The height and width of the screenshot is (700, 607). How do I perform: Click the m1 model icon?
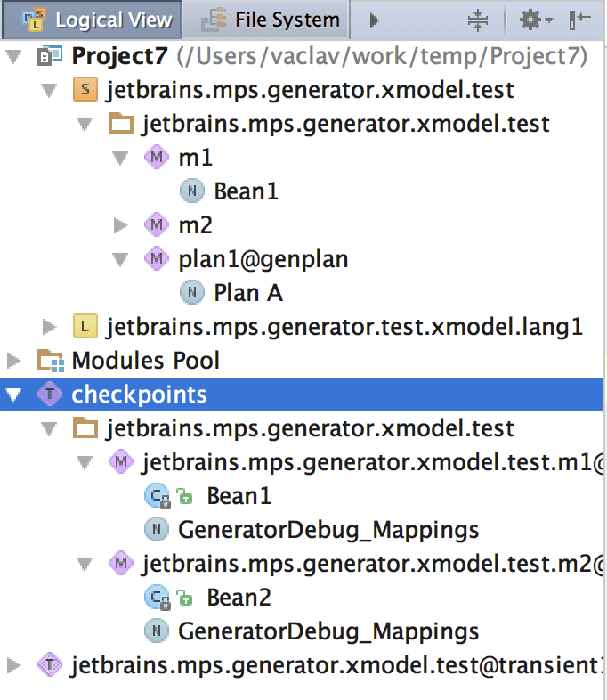[156, 158]
